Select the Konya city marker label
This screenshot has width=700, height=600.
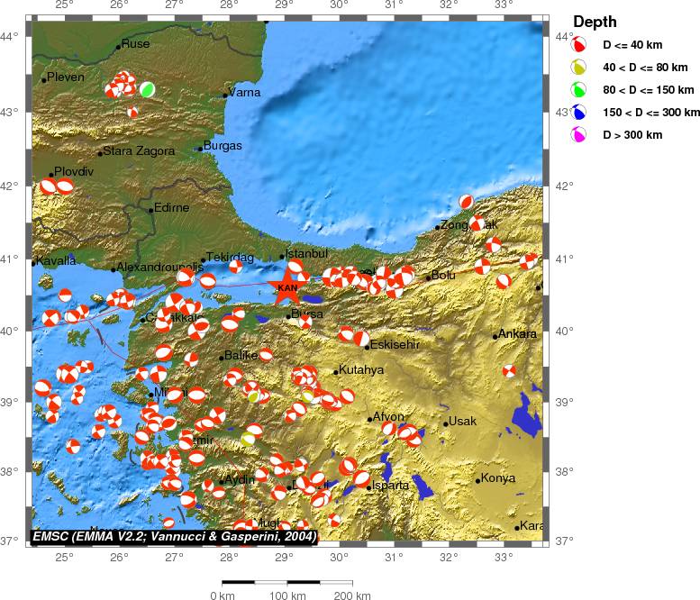click(497, 477)
